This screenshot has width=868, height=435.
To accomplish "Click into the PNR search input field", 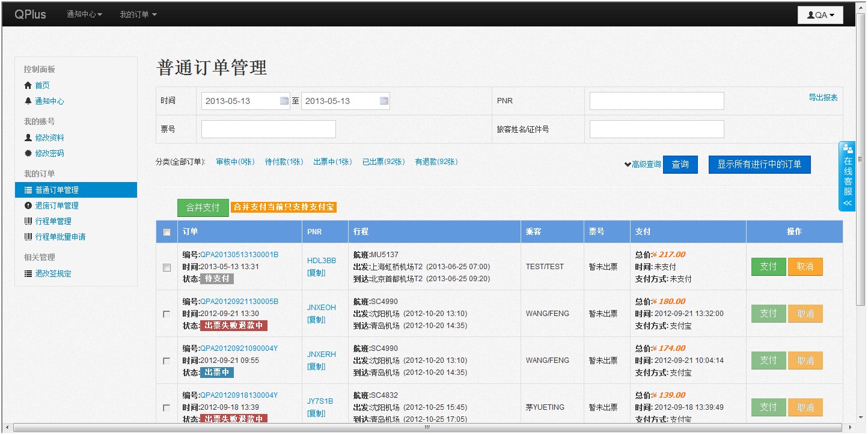I will pos(656,101).
